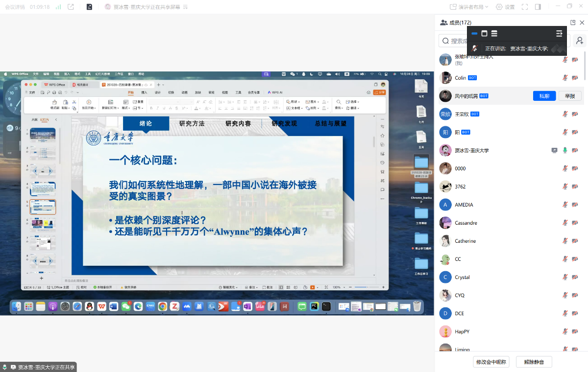Toggle the camera-off icon for Cassandre
The width and height of the screenshot is (588, 372).
coord(575,223)
